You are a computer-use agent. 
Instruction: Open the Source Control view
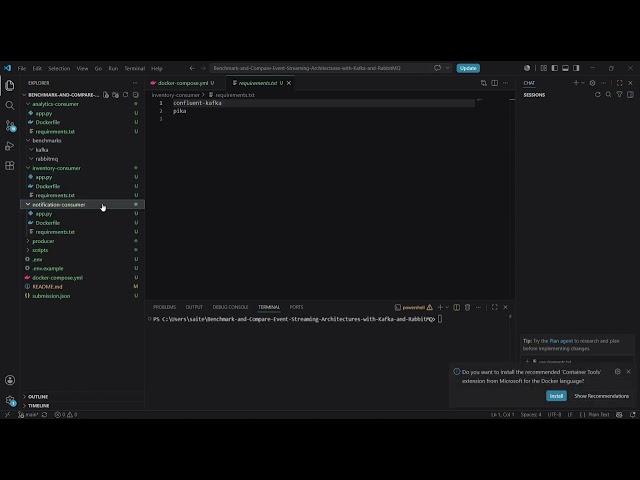[10, 126]
